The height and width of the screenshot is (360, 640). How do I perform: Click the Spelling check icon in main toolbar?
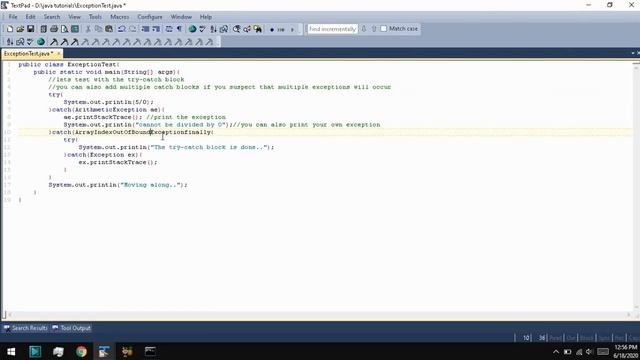(x=202, y=29)
